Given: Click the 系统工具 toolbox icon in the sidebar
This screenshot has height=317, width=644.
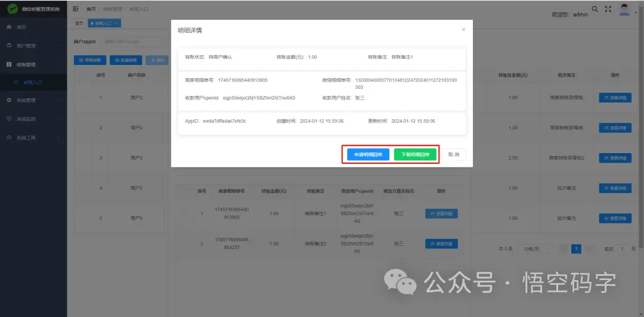Looking at the screenshot, I should tap(8, 138).
